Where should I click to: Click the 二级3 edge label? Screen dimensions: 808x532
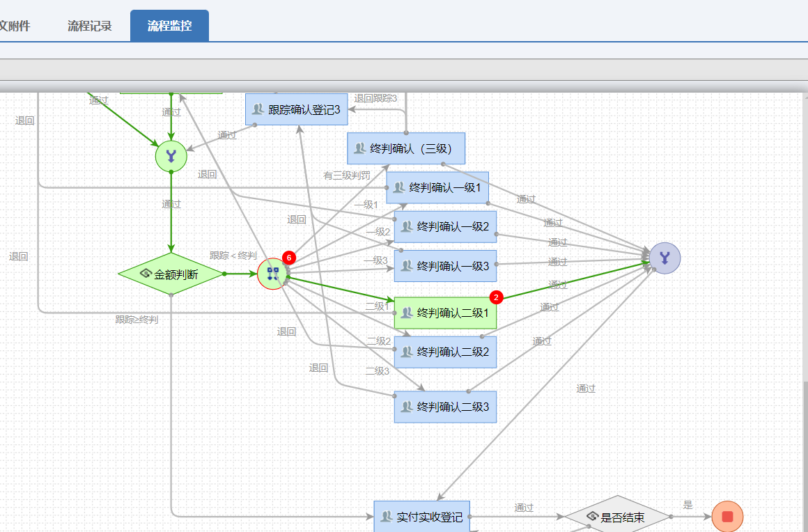pos(378,371)
